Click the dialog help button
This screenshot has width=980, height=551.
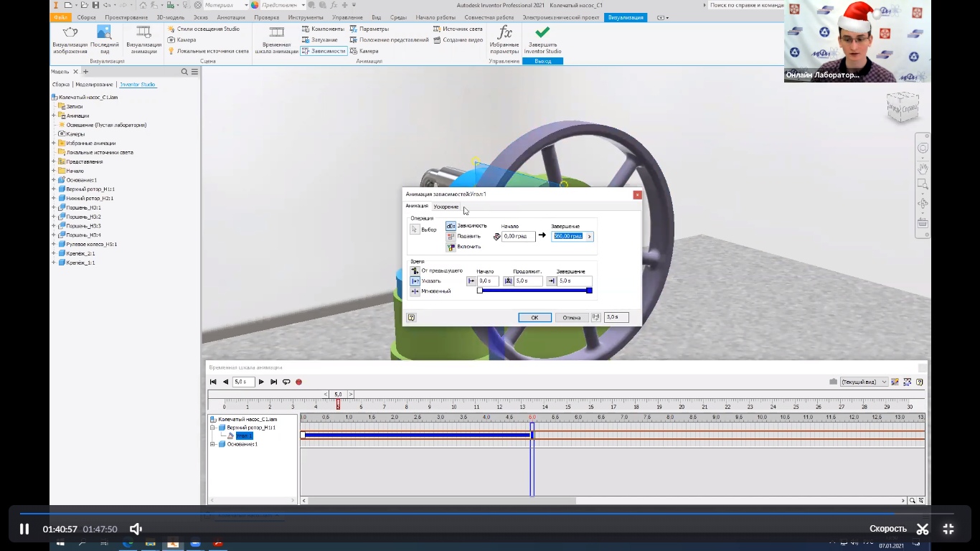tap(412, 317)
